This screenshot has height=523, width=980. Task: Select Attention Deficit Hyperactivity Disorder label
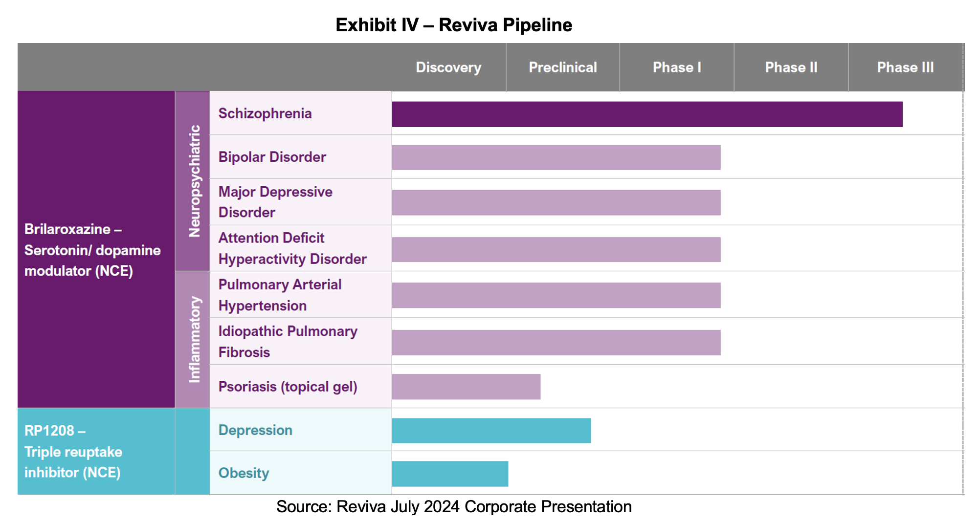pyautogui.click(x=292, y=248)
